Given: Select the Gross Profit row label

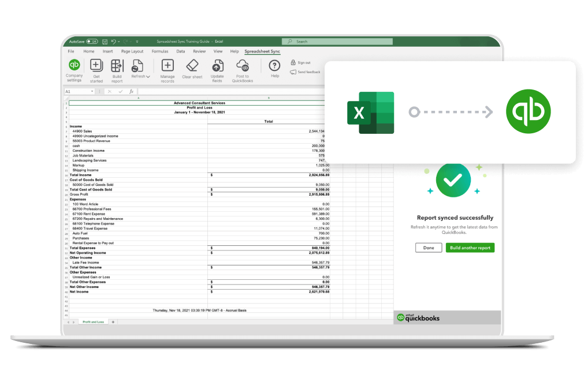Looking at the screenshot, I should click(x=79, y=194).
